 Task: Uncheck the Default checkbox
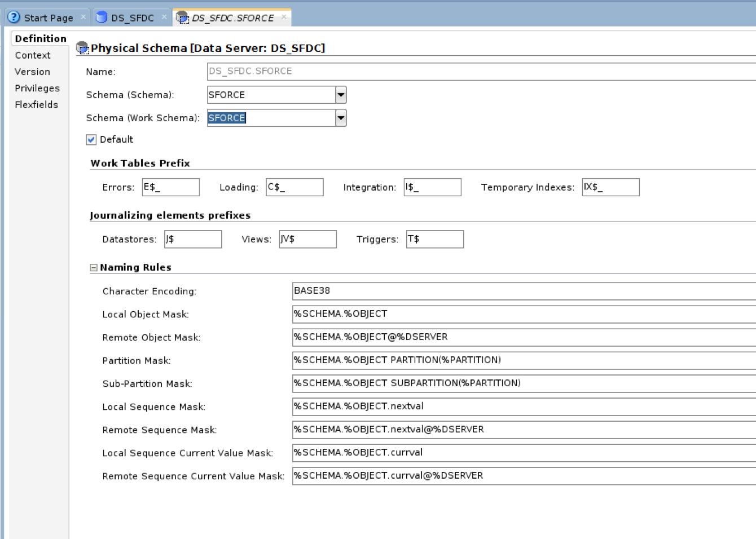click(x=91, y=139)
